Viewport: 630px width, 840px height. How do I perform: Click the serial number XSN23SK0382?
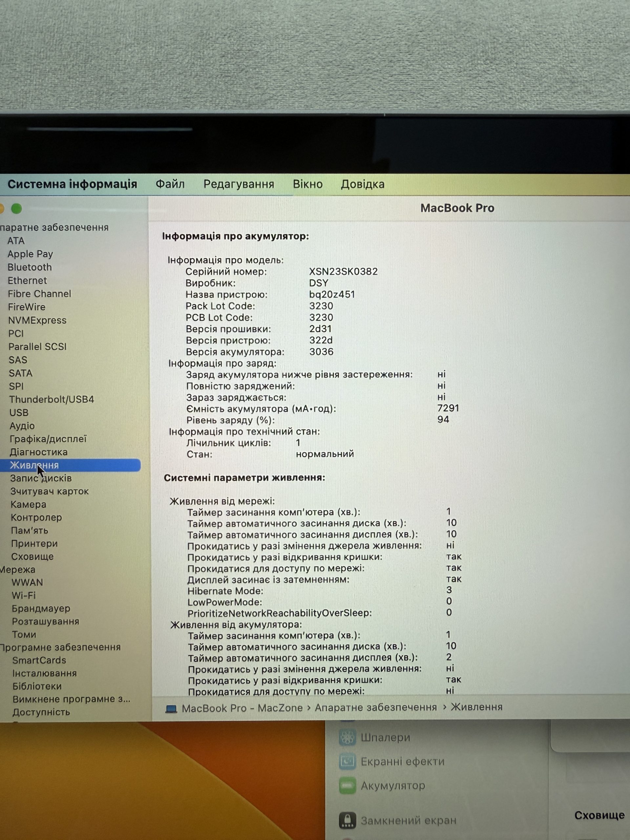pos(343,271)
